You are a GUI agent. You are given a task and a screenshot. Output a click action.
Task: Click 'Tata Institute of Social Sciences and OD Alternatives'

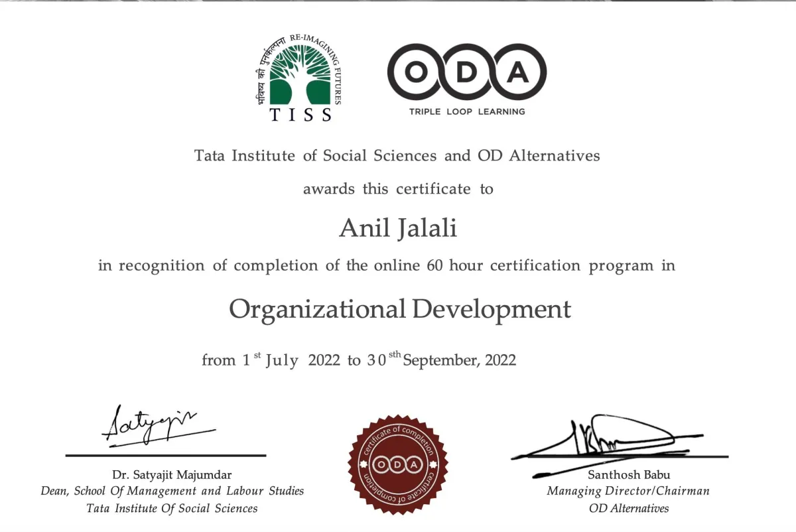(x=397, y=156)
